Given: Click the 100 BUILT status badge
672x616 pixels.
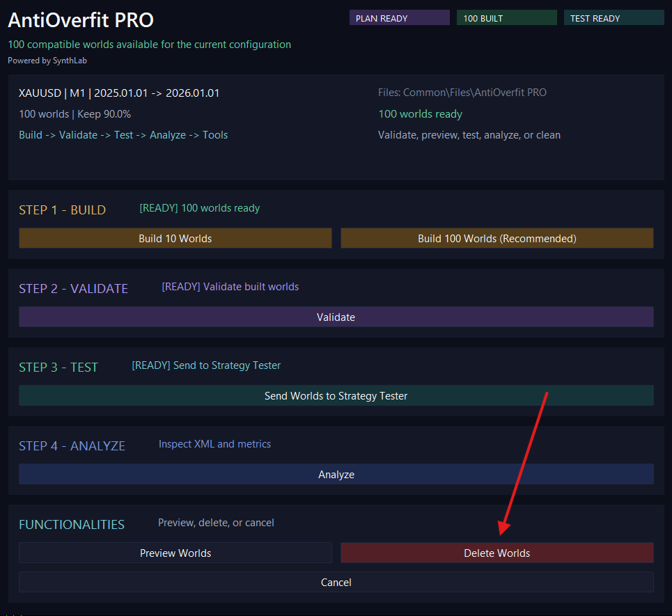Looking at the screenshot, I should coord(506,18).
